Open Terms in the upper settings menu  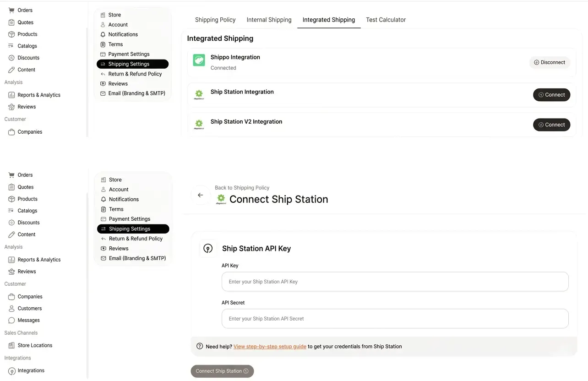[111, 44]
